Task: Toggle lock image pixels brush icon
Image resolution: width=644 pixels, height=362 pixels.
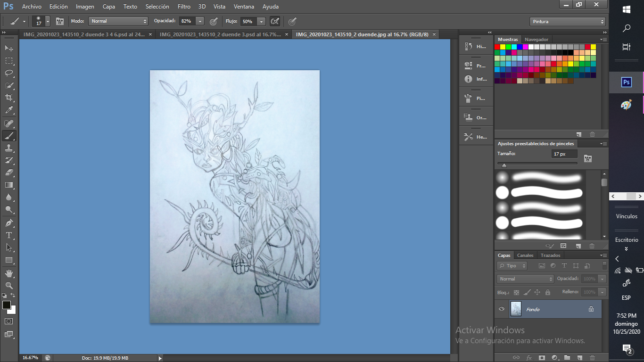Action: tap(527, 292)
